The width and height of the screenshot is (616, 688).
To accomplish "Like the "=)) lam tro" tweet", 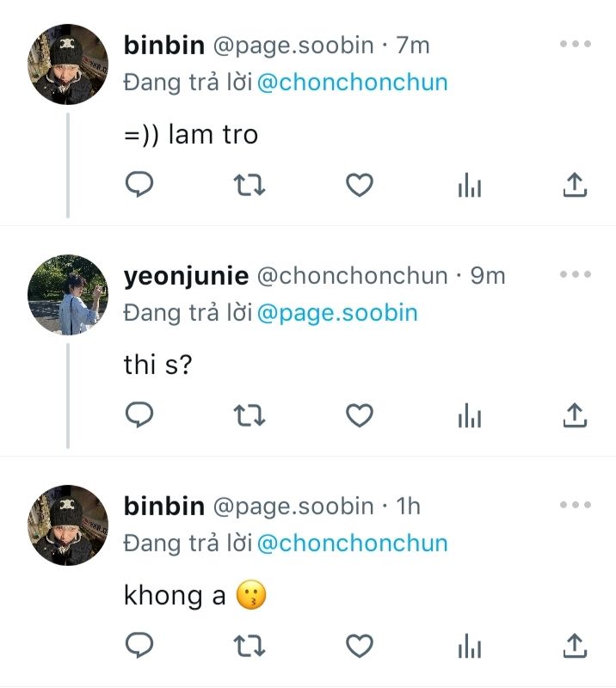I will click(359, 185).
